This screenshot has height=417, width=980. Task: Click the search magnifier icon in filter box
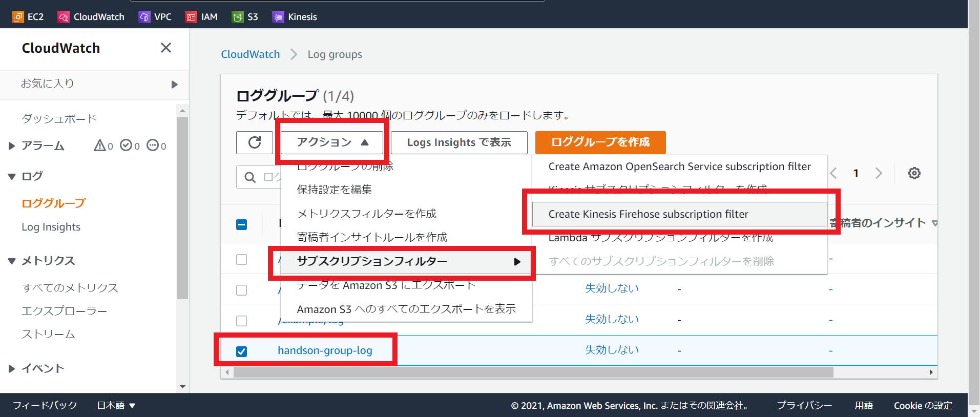(250, 177)
